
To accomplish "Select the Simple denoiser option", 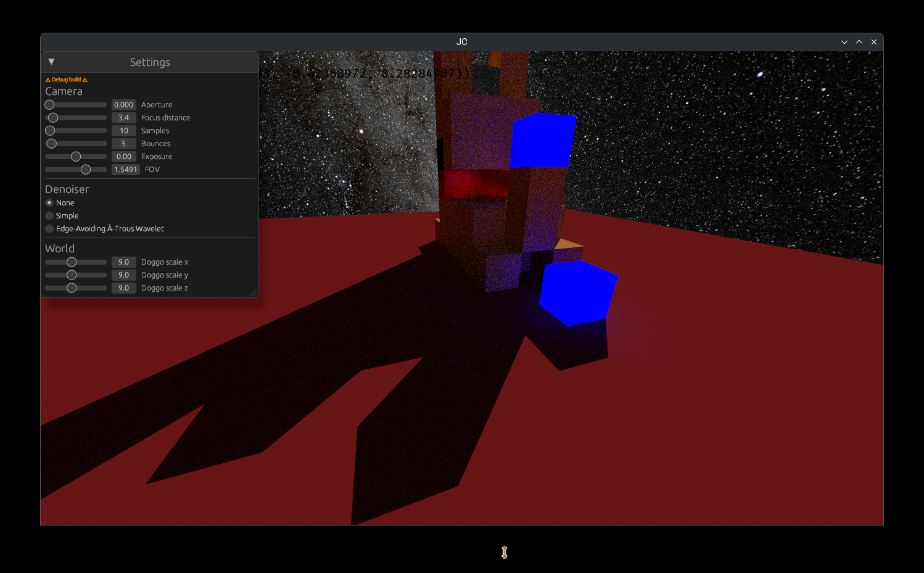I will point(49,216).
